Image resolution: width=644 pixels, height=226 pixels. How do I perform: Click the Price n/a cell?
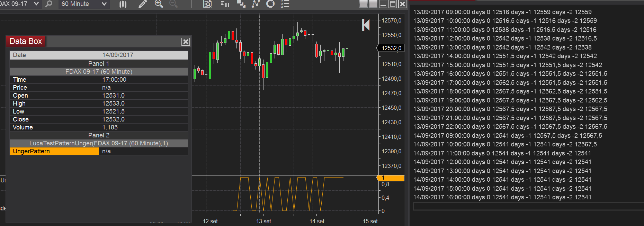[143, 88]
